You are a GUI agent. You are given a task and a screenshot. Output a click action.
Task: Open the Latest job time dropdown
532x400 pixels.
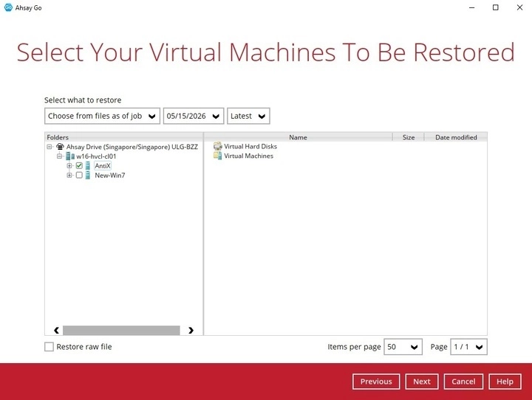pos(248,116)
